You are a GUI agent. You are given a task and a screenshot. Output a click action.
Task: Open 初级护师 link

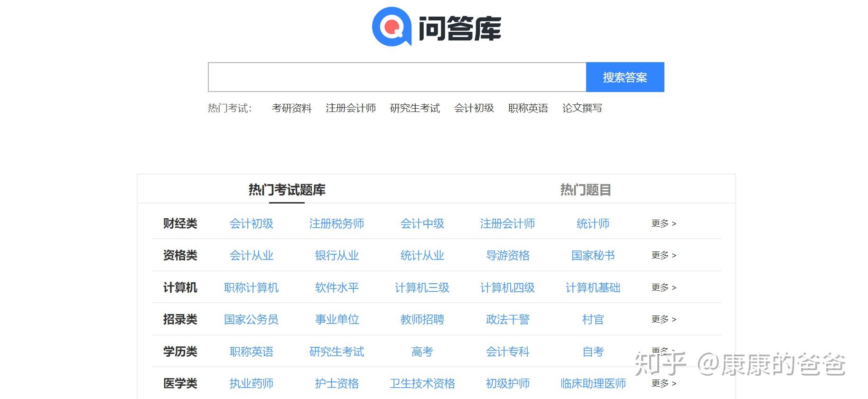pyautogui.click(x=508, y=383)
